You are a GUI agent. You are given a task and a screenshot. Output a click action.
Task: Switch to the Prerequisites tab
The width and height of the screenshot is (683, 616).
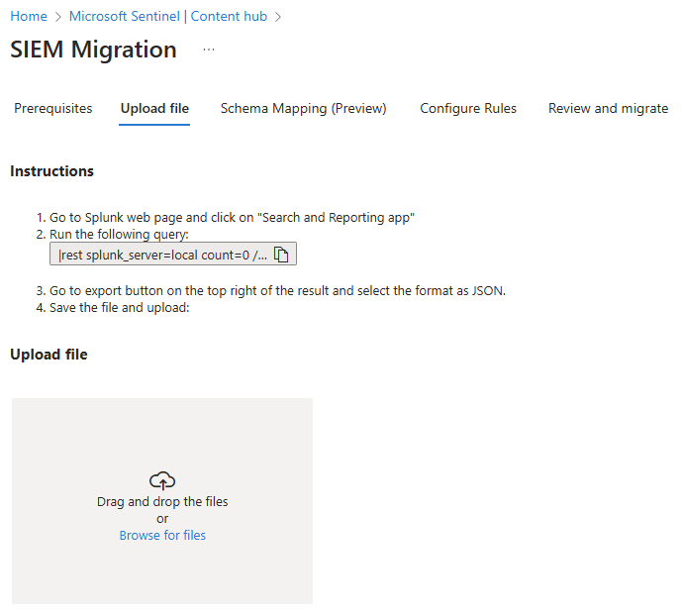[53, 108]
